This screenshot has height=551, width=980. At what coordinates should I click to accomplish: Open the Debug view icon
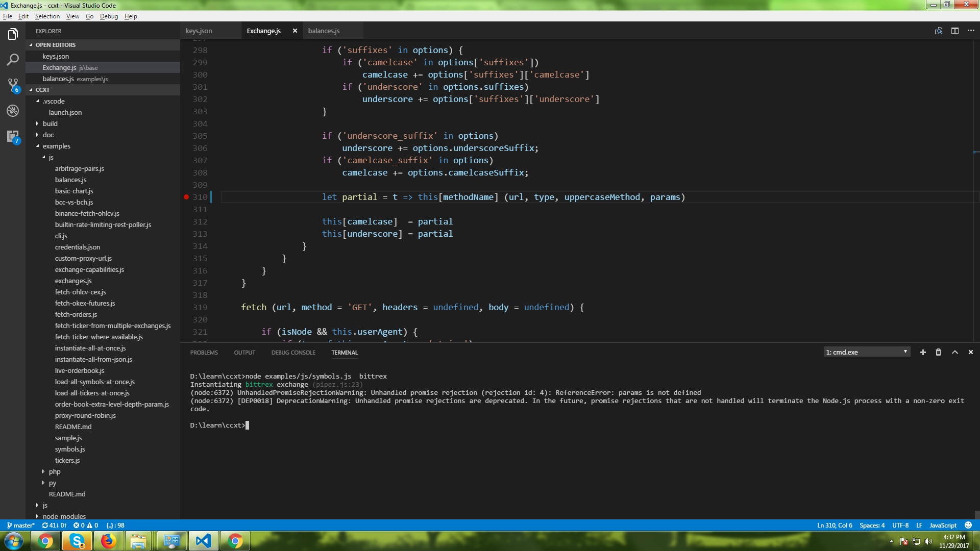pos(13,111)
